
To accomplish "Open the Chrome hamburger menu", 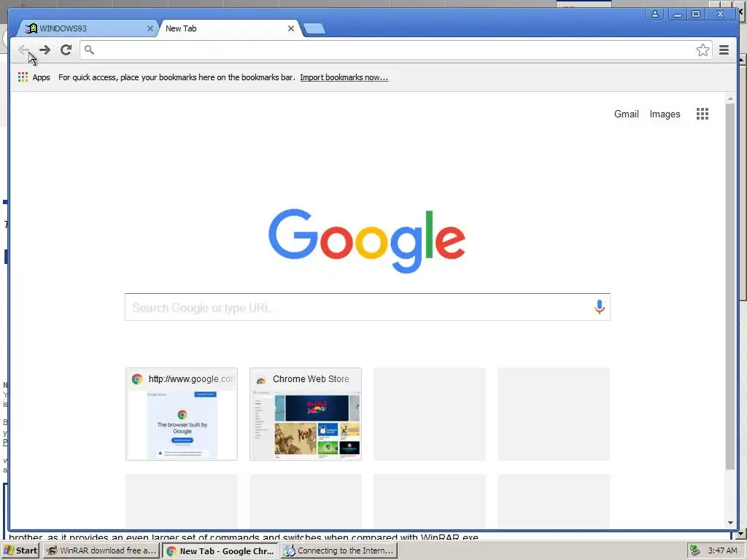I will tap(724, 50).
